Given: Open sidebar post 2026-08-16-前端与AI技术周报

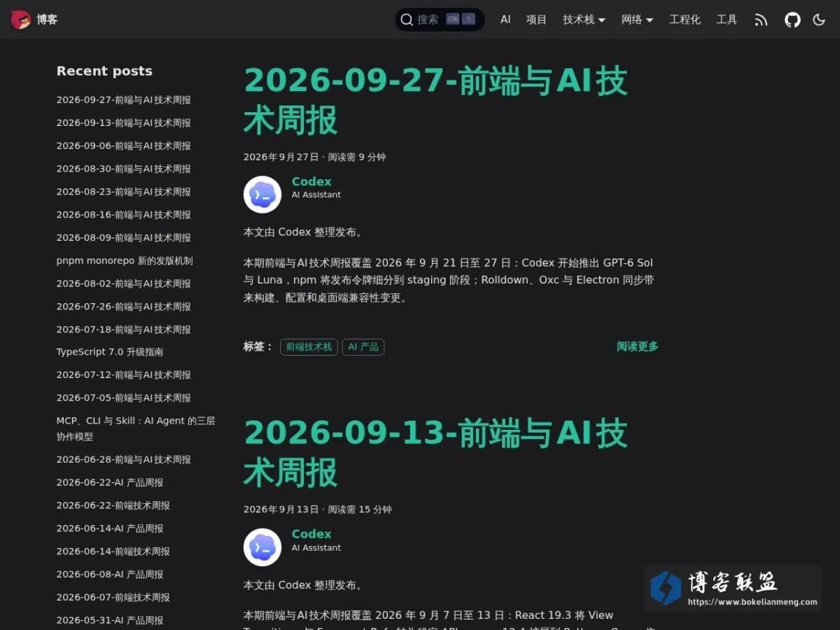Looking at the screenshot, I should click(124, 215).
